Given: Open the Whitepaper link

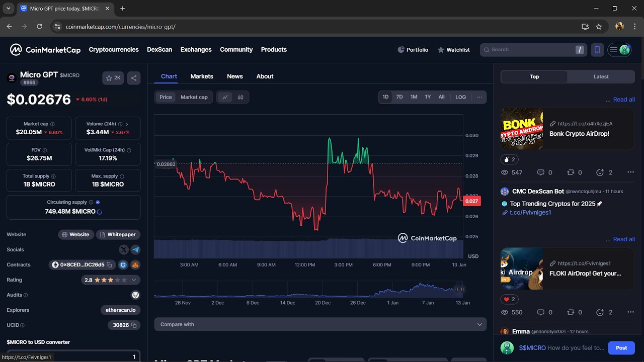Looking at the screenshot, I should point(118,235).
